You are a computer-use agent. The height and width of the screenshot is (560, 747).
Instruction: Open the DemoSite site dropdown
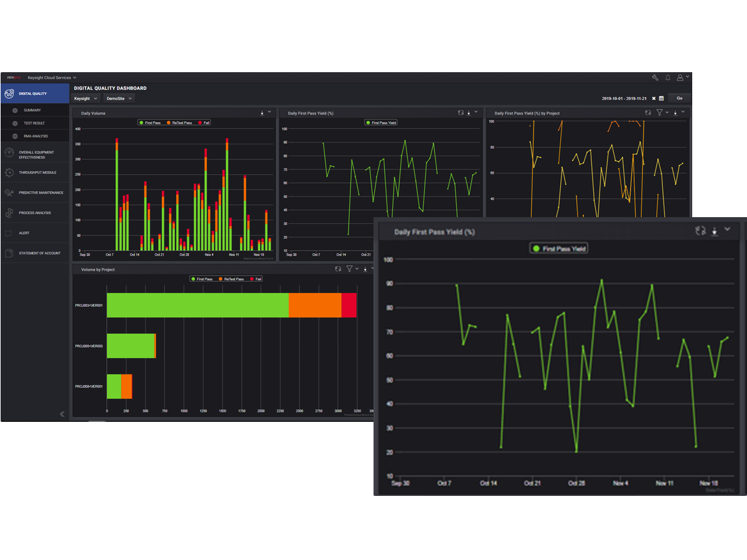[x=119, y=98]
